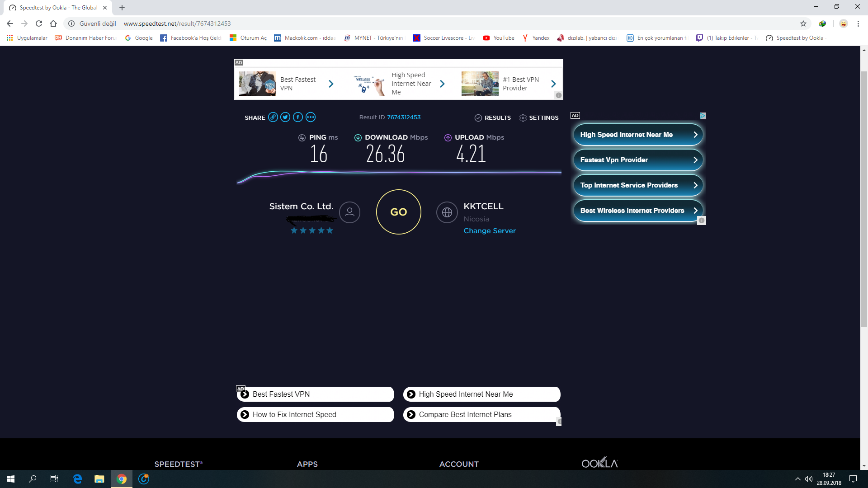Click 'Best Fastest VPN' bottom ad pill

(316, 394)
